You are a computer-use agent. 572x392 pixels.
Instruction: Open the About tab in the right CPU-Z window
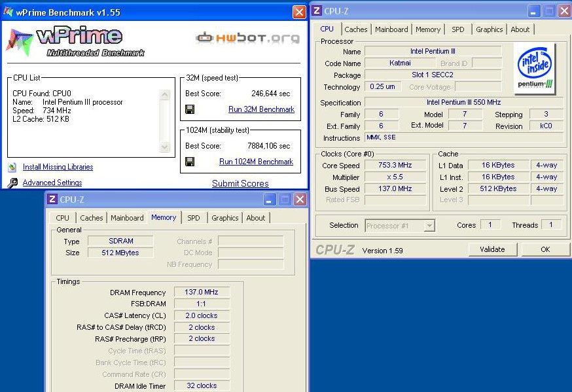coord(520,29)
